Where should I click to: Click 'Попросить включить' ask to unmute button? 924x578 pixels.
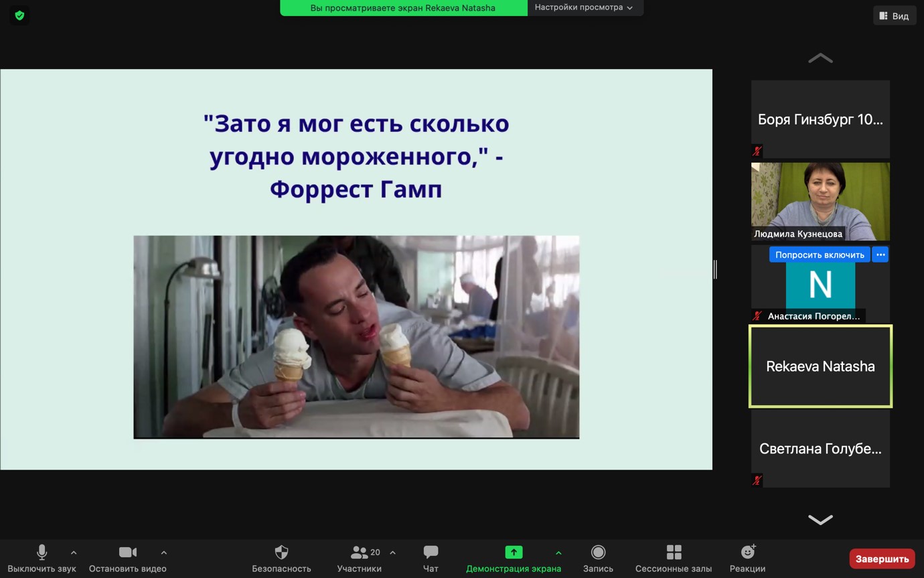[820, 255]
